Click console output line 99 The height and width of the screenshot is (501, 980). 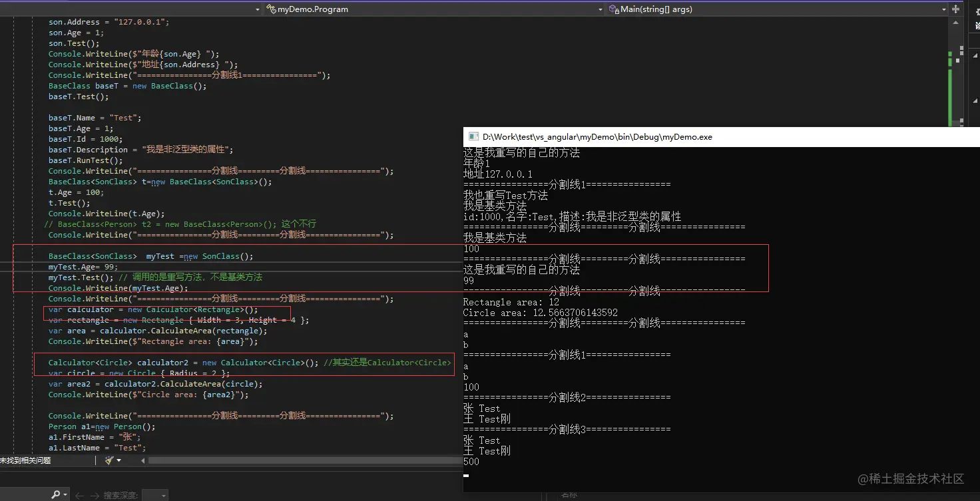tap(469, 281)
